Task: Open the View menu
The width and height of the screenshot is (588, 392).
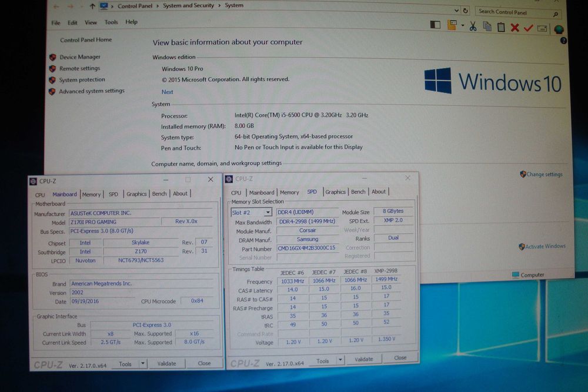Action: pos(91,22)
